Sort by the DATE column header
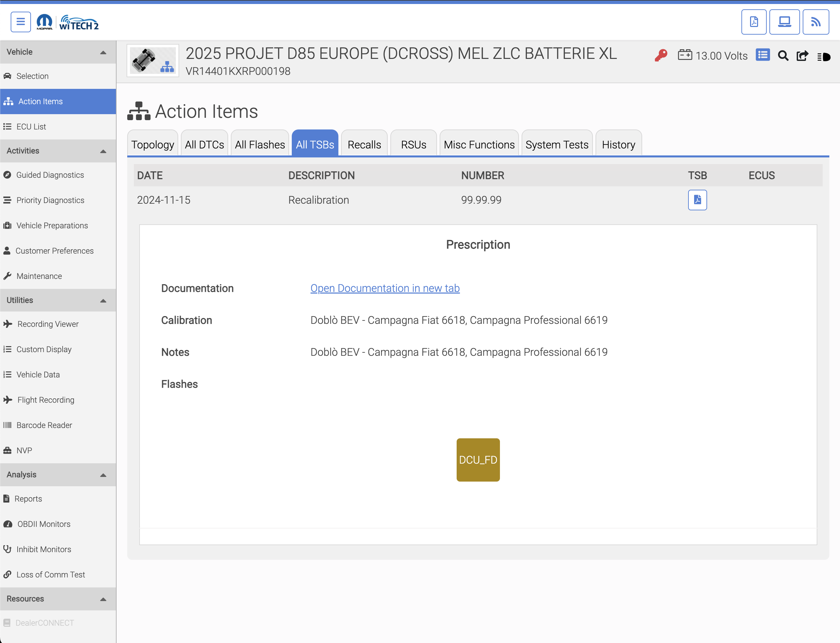 150,176
